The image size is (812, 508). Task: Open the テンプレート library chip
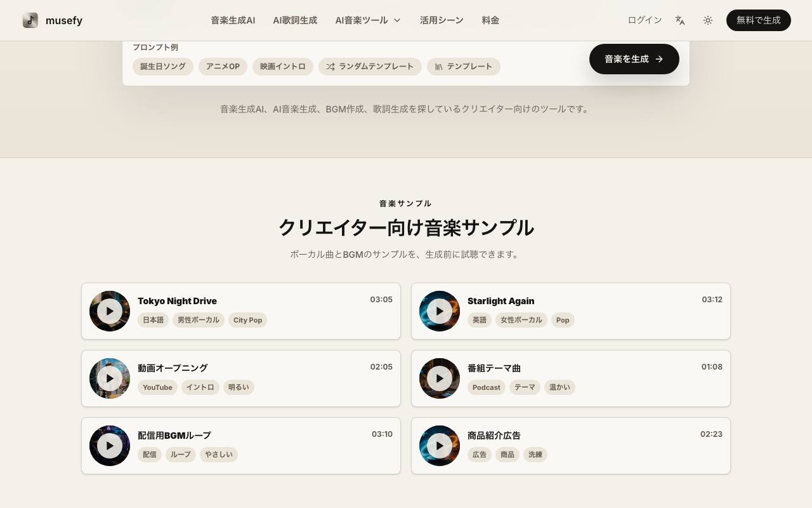pos(464,67)
